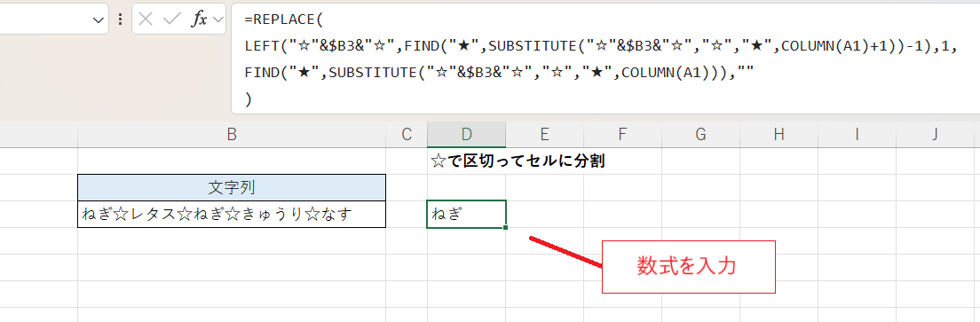Select column J header

[x=935, y=134]
